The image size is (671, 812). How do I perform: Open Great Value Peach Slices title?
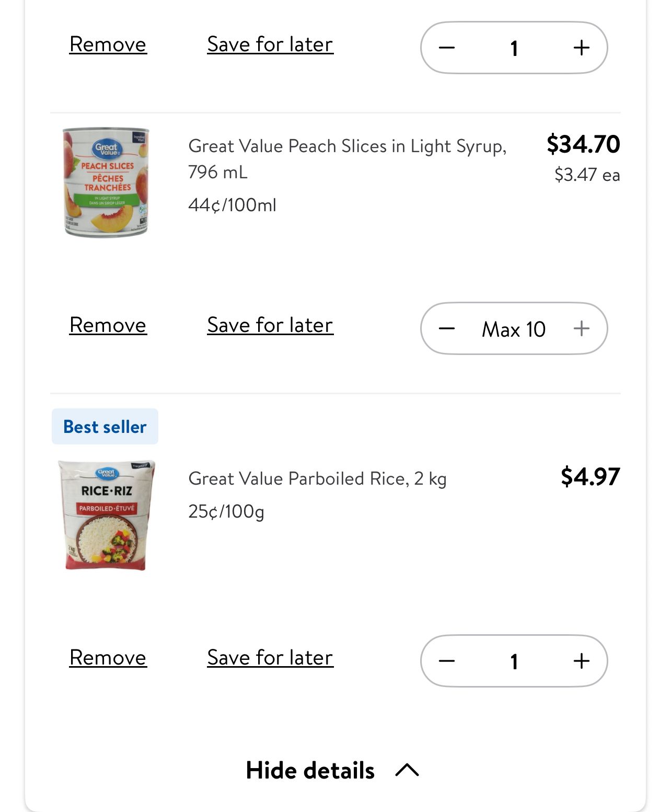pos(348,158)
